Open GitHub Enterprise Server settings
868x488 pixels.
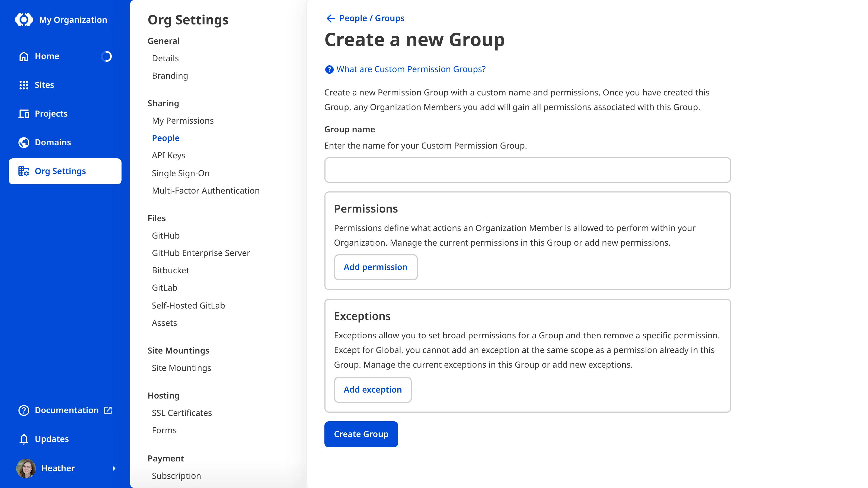pyautogui.click(x=201, y=253)
